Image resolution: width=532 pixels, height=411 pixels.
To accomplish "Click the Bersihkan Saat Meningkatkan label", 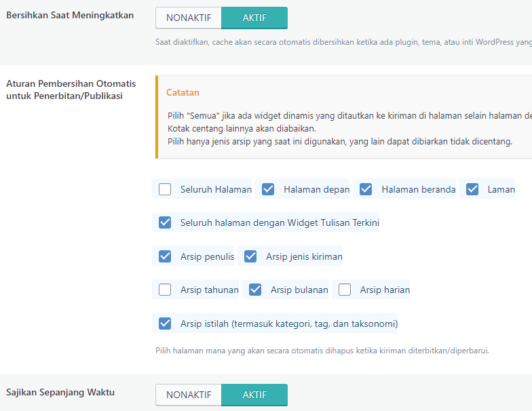I will 70,15.
